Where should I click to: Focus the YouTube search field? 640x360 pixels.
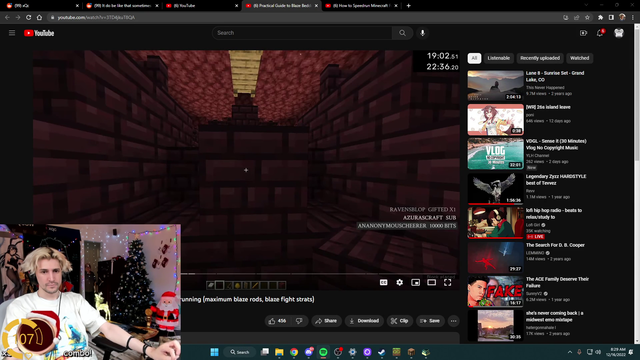[302, 33]
